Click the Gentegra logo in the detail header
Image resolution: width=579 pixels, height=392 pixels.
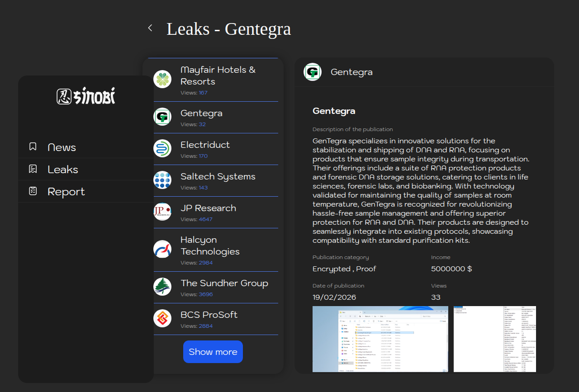[312, 72]
